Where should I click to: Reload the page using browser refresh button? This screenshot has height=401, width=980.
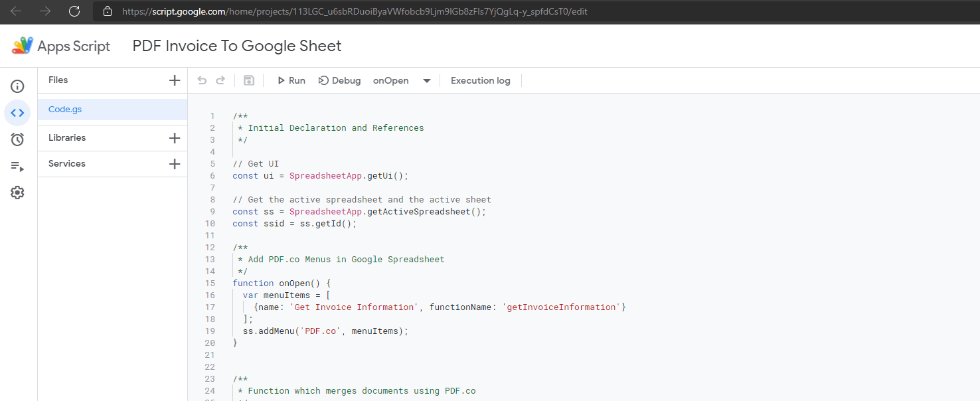74,11
